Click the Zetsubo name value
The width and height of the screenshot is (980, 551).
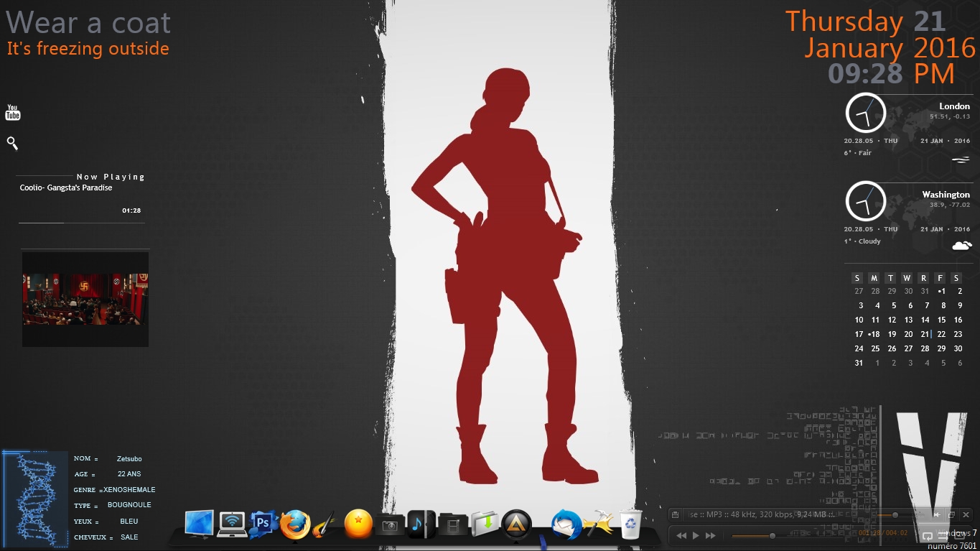tap(129, 458)
